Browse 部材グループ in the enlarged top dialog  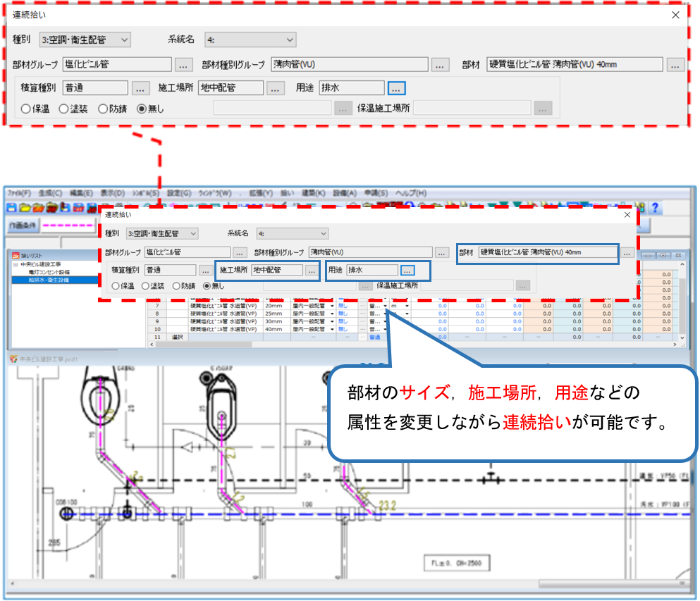click(183, 65)
